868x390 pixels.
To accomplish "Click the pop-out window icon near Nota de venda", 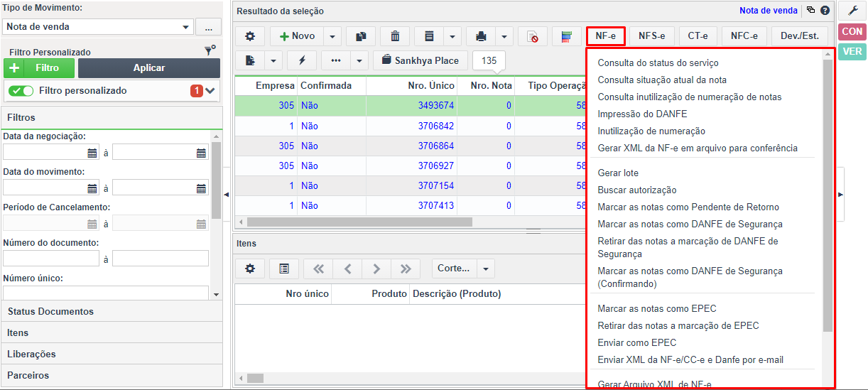I will click(x=810, y=11).
